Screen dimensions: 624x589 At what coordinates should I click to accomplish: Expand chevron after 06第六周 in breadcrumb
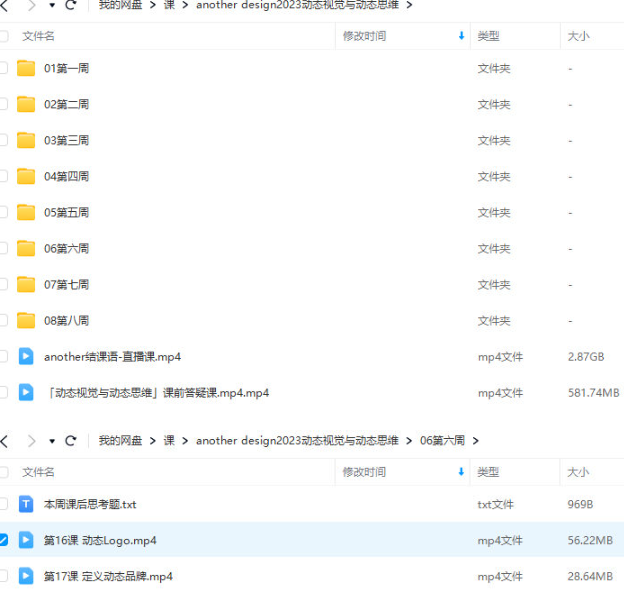click(x=476, y=441)
